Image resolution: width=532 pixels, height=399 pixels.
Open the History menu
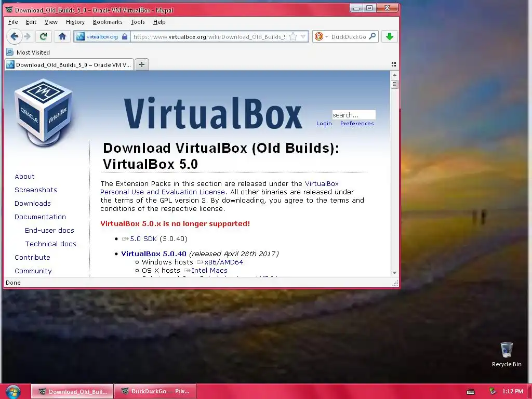(75, 22)
